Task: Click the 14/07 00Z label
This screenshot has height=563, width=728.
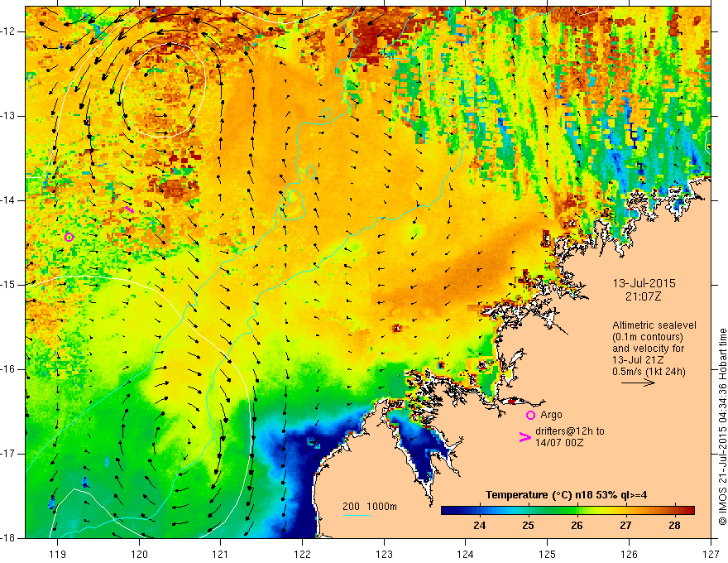Action: click(x=559, y=443)
